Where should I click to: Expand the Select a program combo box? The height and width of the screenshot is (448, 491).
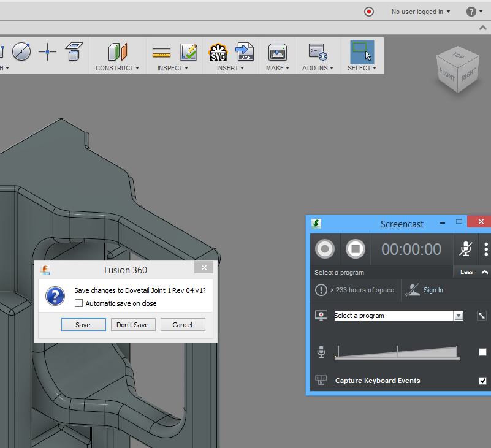pos(459,316)
